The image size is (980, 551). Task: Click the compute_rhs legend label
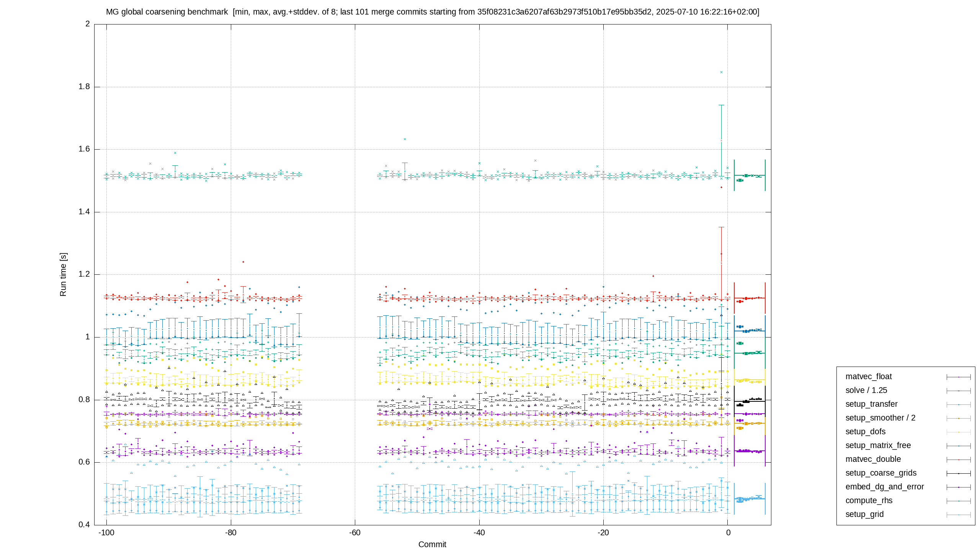[x=869, y=500]
